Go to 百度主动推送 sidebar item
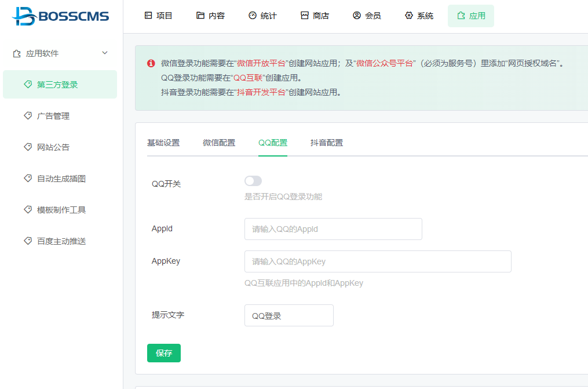588x389 pixels. 61,241
